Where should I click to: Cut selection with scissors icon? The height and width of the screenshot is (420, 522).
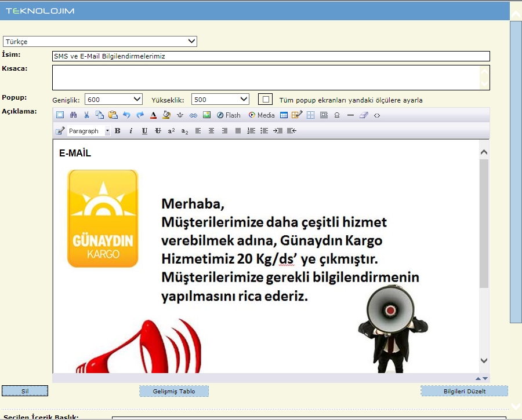[x=86, y=115]
